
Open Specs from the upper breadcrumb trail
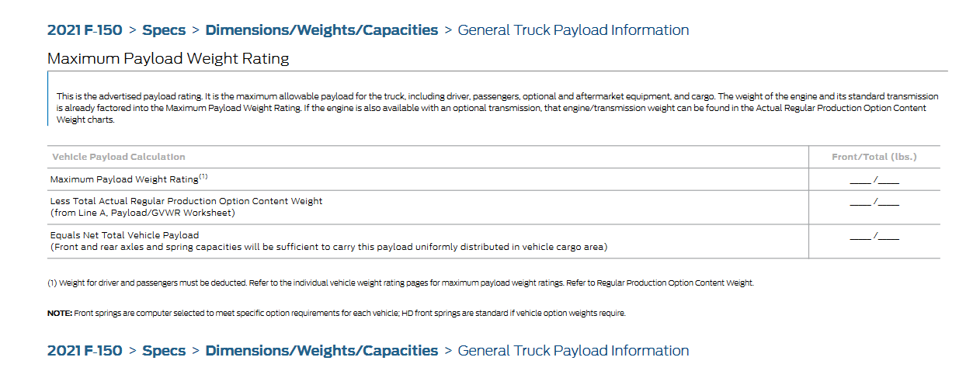[x=164, y=30]
